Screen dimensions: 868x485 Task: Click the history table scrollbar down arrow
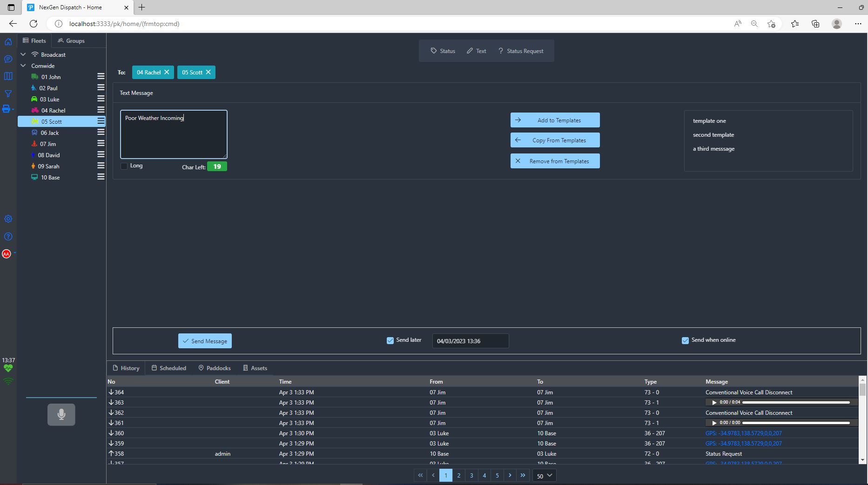coord(862,460)
